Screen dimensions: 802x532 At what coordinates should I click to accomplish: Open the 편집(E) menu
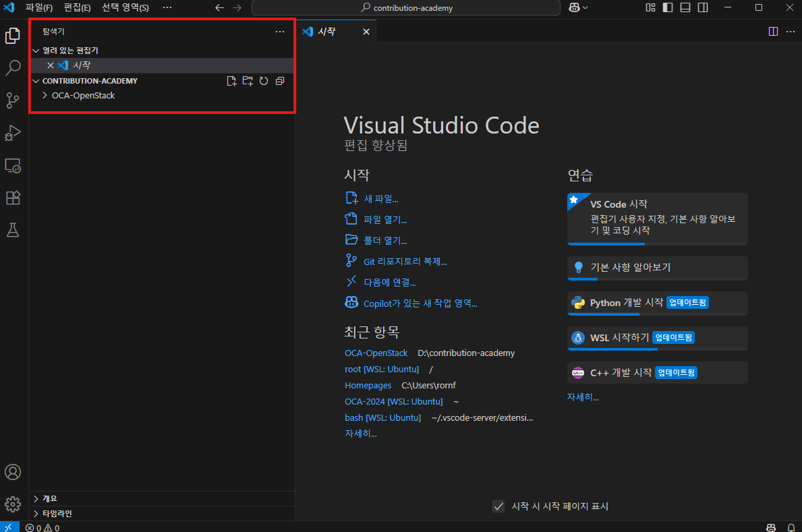pyautogui.click(x=78, y=7)
